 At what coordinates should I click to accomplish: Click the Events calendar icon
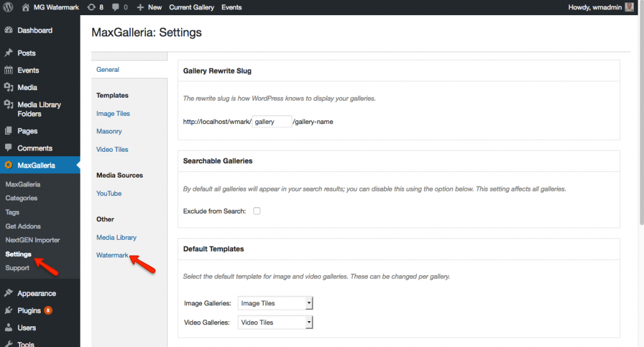tap(9, 70)
